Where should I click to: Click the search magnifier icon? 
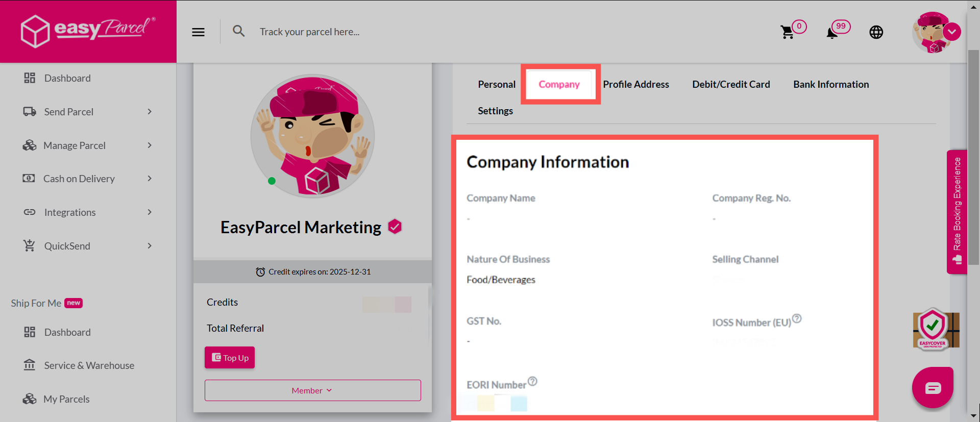(x=238, y=31)
